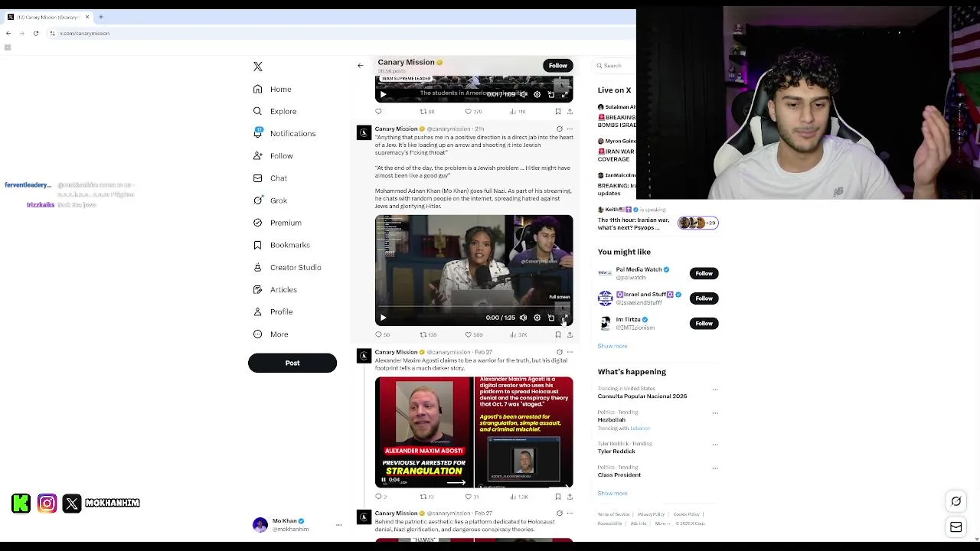The width and height of the screenshot is (980, 551).
Task: Close the Canary Mission browser tab
Action: pyautogui.click(x=87, y=17)
